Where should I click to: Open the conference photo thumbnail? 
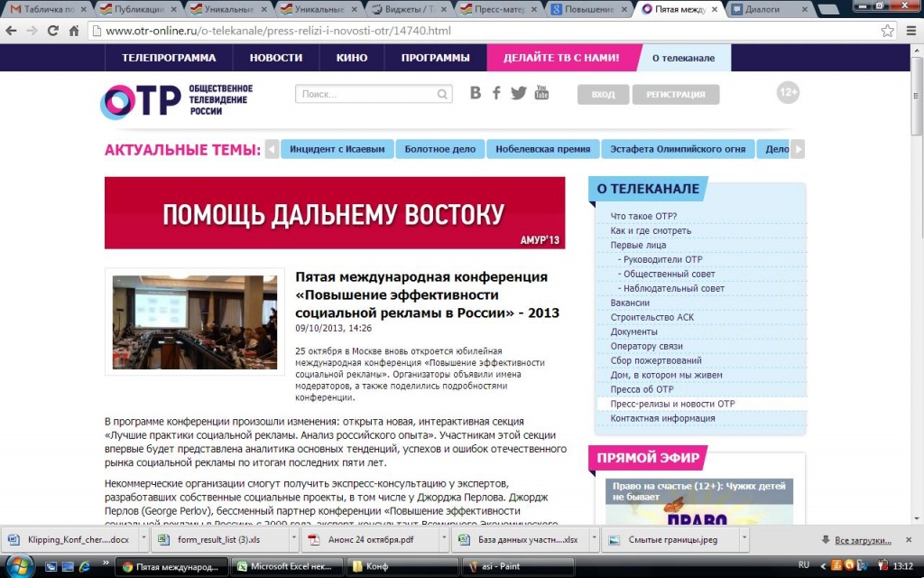coord(195,322)
